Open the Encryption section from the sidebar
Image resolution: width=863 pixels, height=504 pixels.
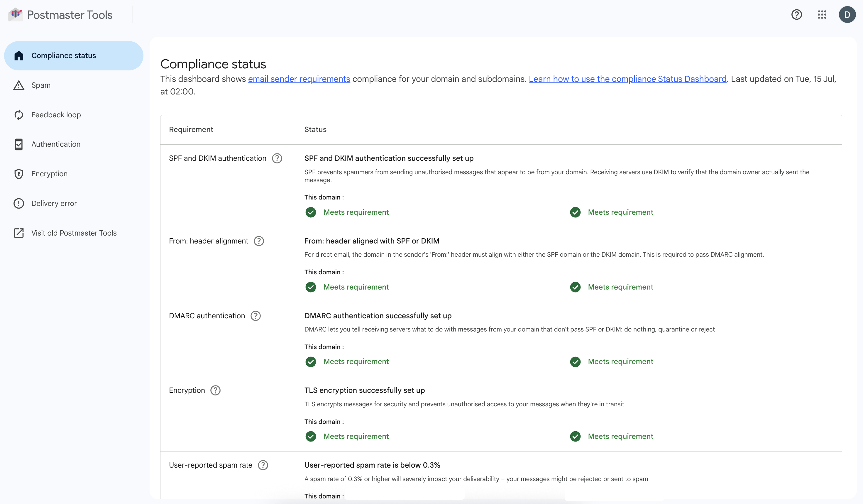pos(49,174)
